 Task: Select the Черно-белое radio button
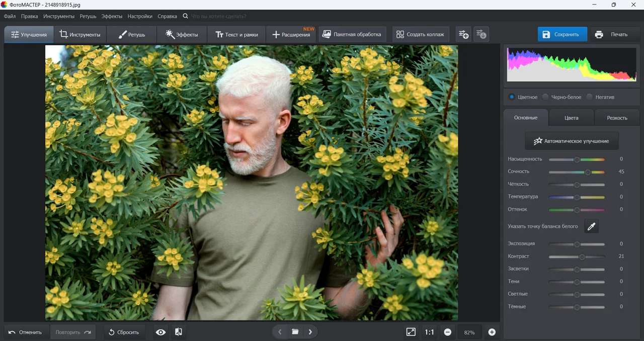click(x=545, y=97)
